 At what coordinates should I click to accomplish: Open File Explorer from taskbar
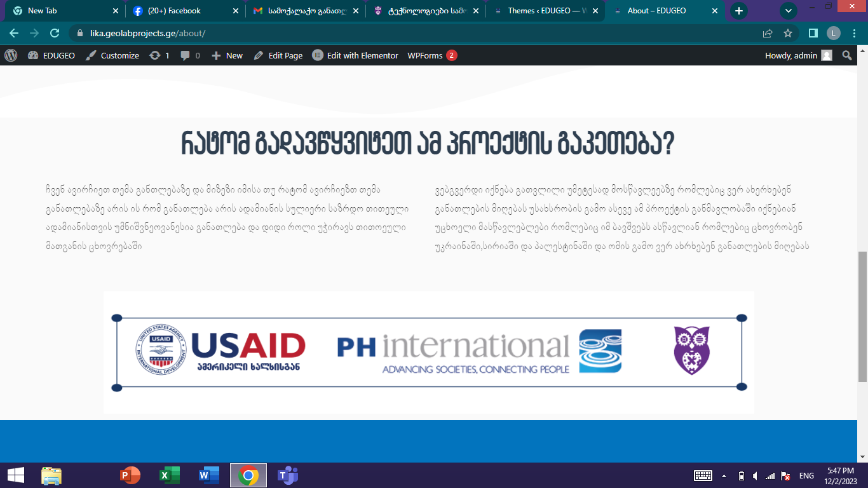coord(51,475)
